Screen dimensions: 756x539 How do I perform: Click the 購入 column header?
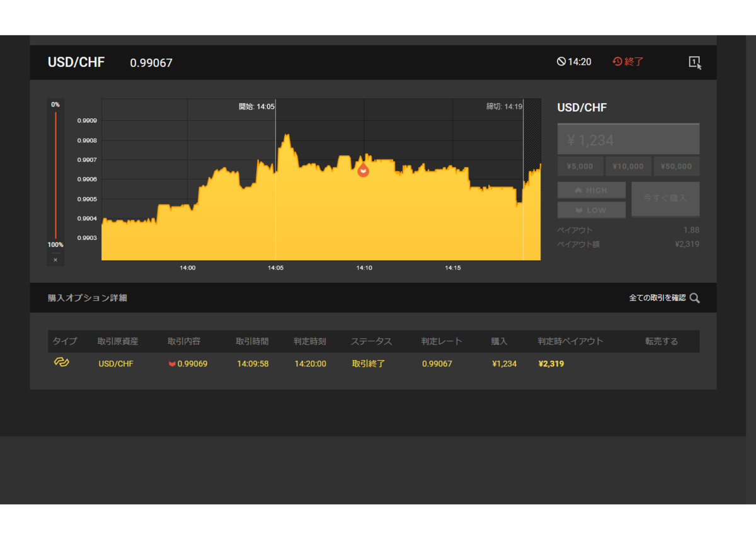tap(500, 341)
